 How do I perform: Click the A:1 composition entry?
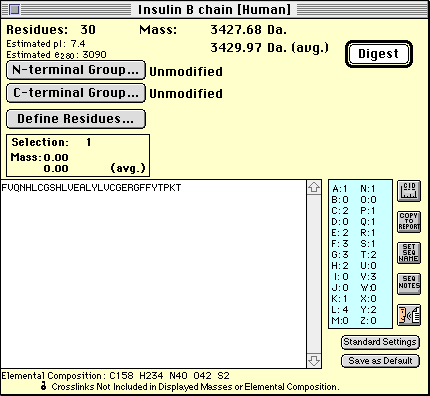tap(340, 189)
